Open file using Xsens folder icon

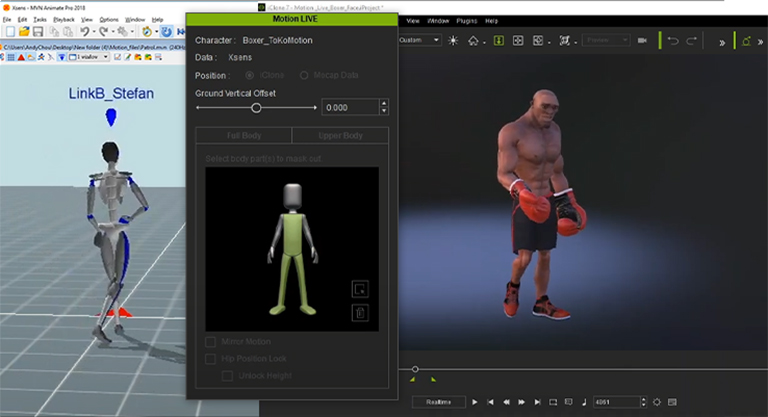pyautogui.click(x=24, y=31)
